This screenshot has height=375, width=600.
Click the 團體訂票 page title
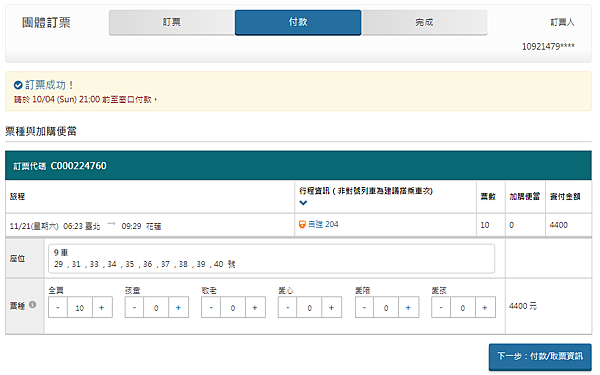point(46,23)
